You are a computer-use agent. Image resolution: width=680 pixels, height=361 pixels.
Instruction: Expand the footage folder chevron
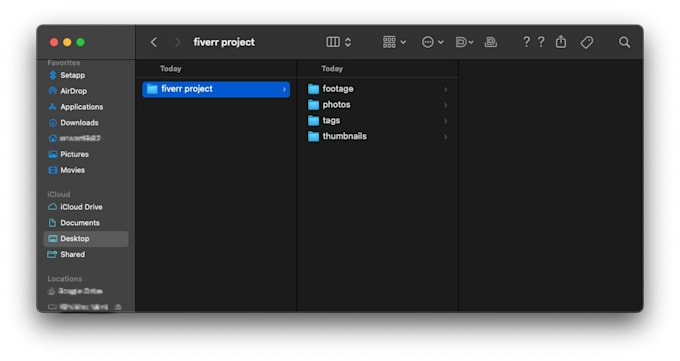point(445,89)
